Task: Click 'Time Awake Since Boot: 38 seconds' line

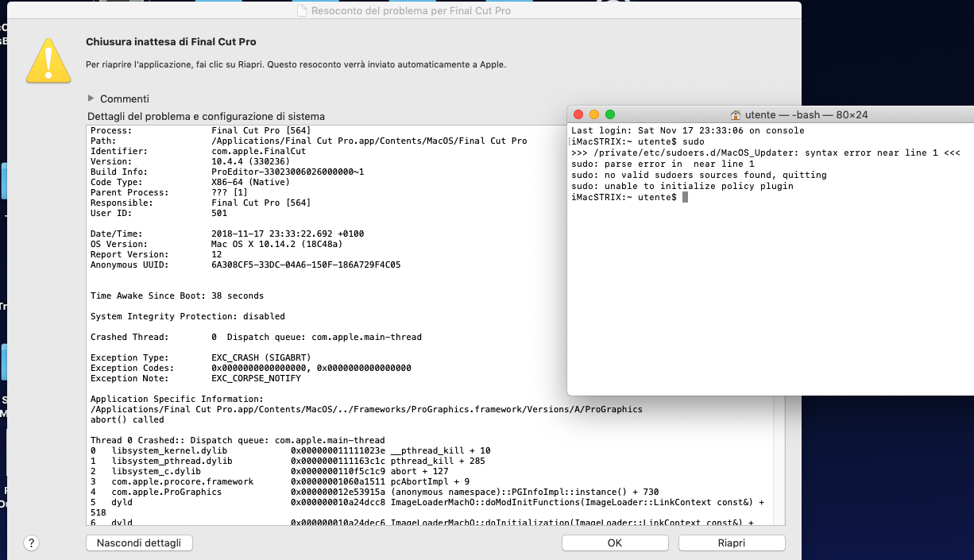Action: pos(177,295)
